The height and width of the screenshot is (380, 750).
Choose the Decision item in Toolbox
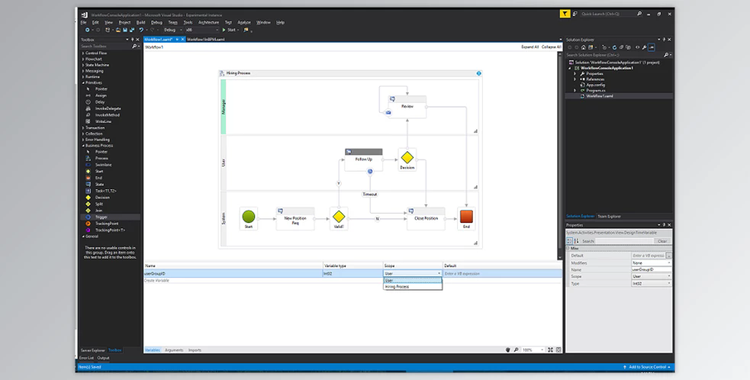click(x=102, y=197)
